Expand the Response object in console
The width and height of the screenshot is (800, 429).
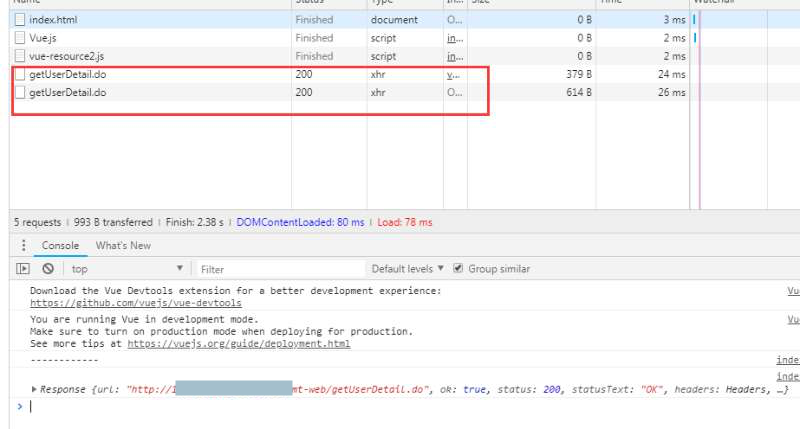35,389
